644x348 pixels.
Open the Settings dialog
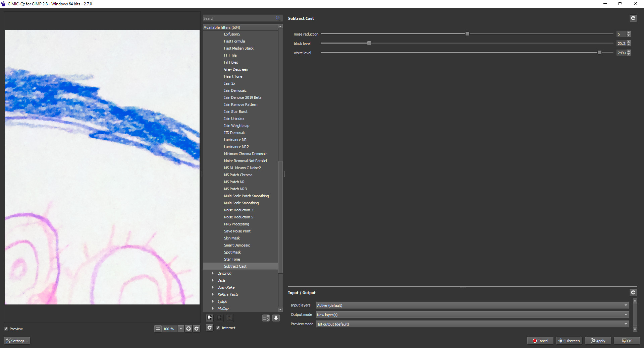[17, 341]
